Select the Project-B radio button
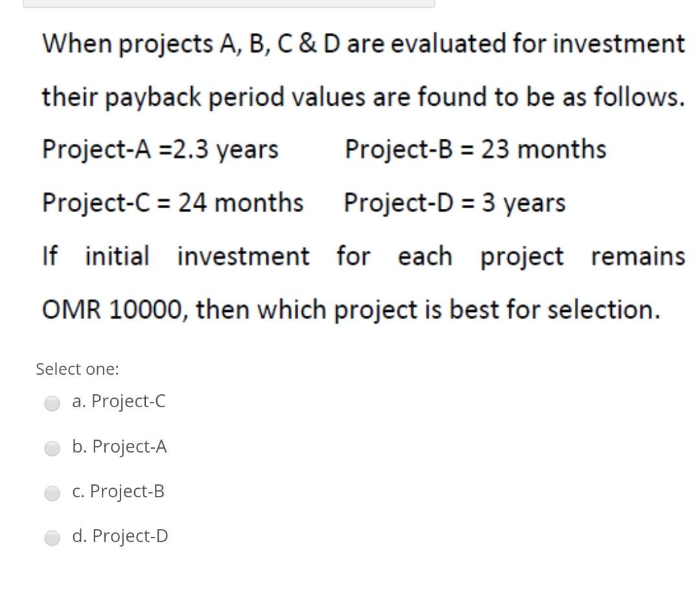The height and width of the screenshot is (590, 700). 52,493
